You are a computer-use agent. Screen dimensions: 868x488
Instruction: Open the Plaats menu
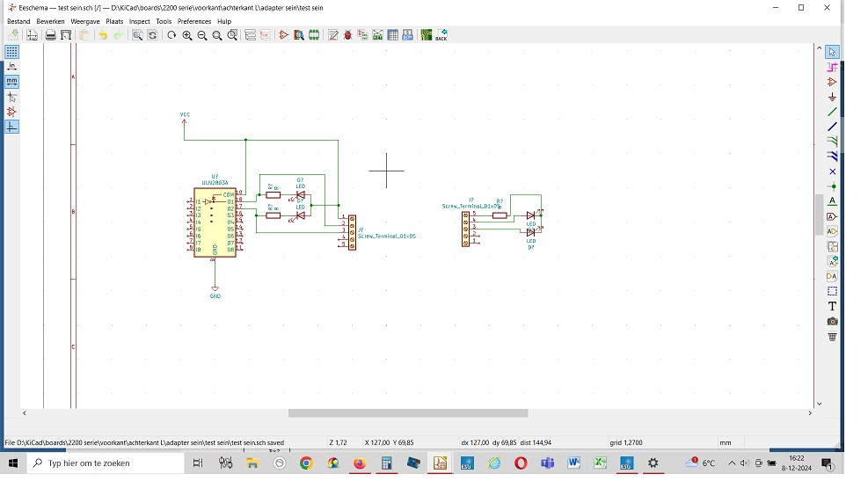114,20
